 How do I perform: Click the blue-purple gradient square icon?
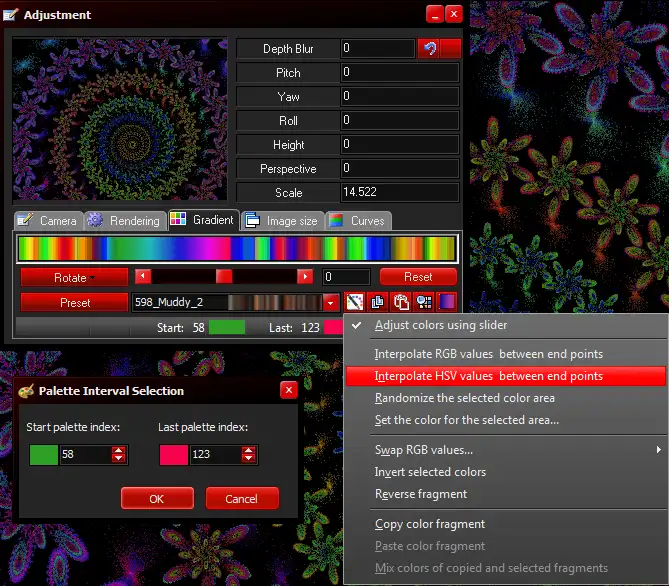[447, 302]
